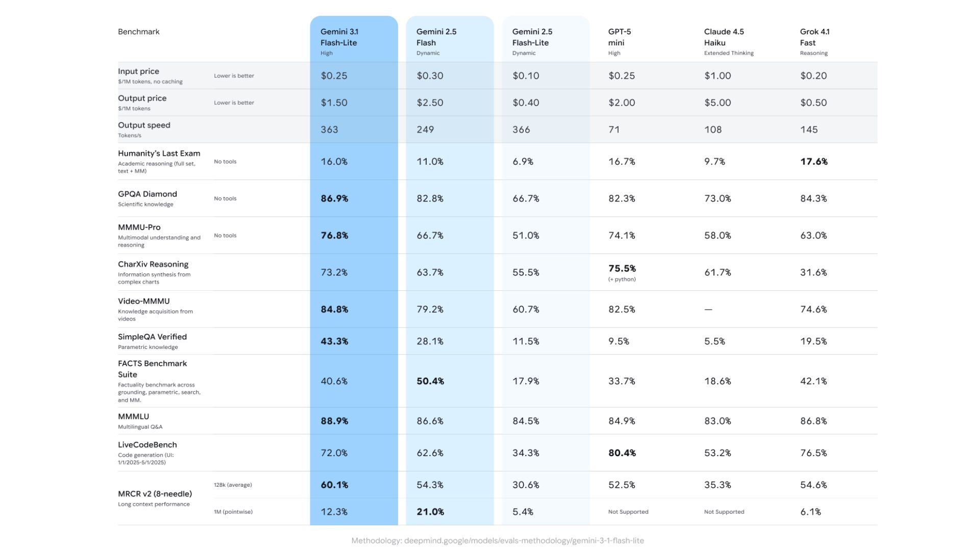Image resolution: width=980 pixels, height=551 pixels.
Task: Select the Gemini 3.1 Flash-Lite column header
Action: tap(339, 37)
